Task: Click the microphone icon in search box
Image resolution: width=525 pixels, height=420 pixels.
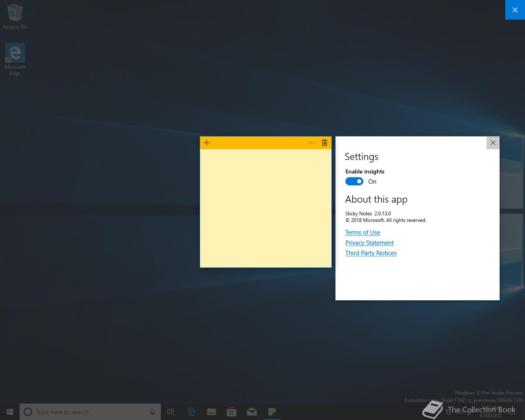Action: point(152,412)
